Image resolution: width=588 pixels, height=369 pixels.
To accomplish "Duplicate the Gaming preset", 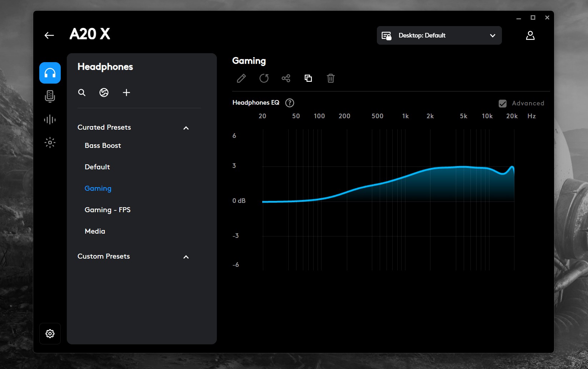I will click(308, 78).
